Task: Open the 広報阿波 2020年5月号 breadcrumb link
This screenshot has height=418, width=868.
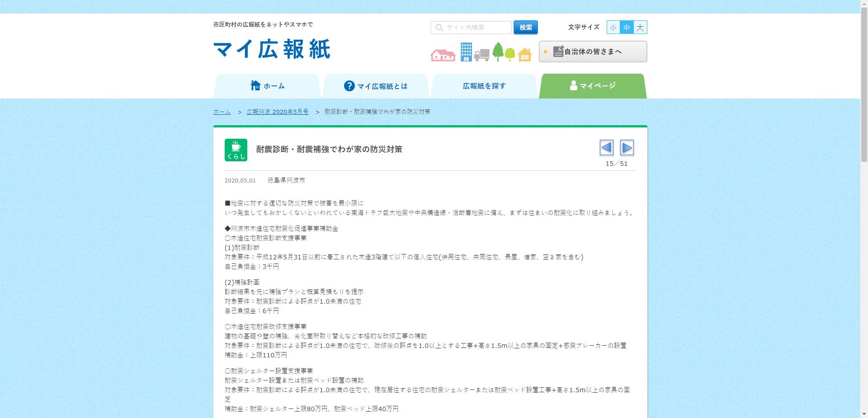Action: tap(278, 112)
